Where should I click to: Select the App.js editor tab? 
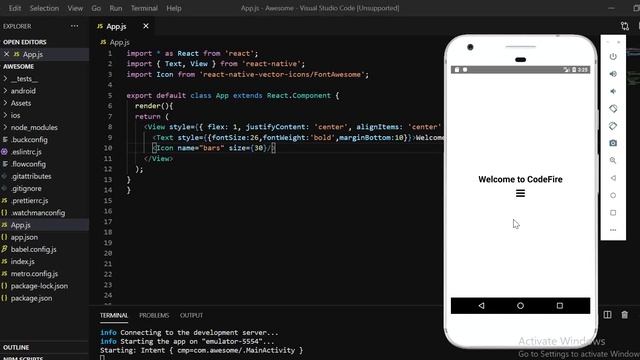116,27
